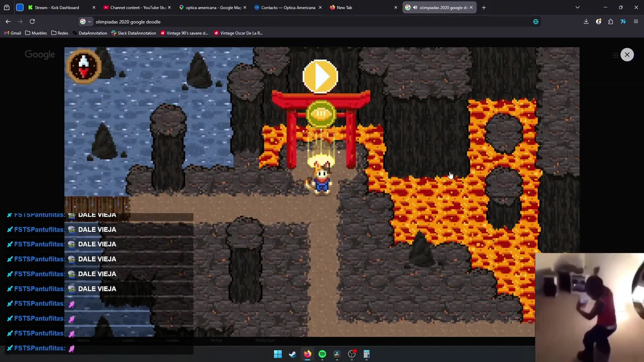Start the game with the yellow play button
The height and width of the screenshot is (362, 644).
[x=320, y=76]
